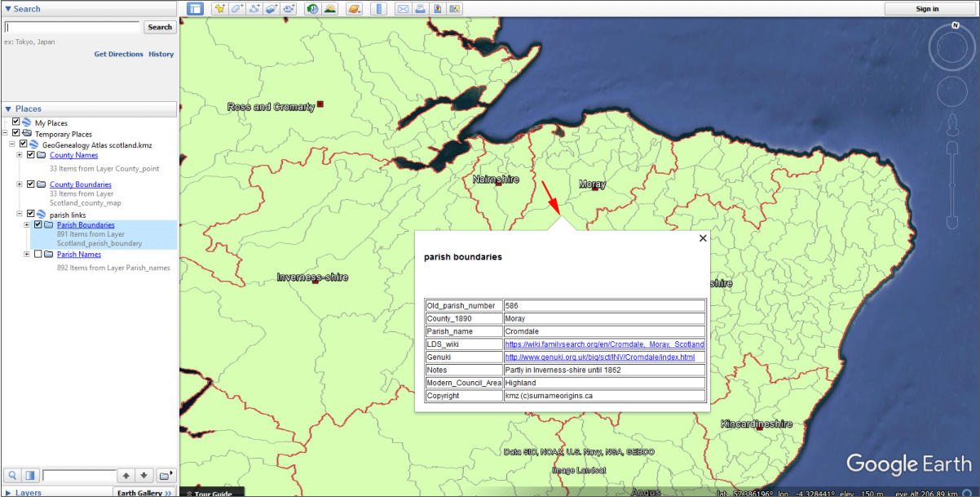Viewport: 980px width, 497px height.
Task: Open the County Names link
Action: (x=73, y=155)
